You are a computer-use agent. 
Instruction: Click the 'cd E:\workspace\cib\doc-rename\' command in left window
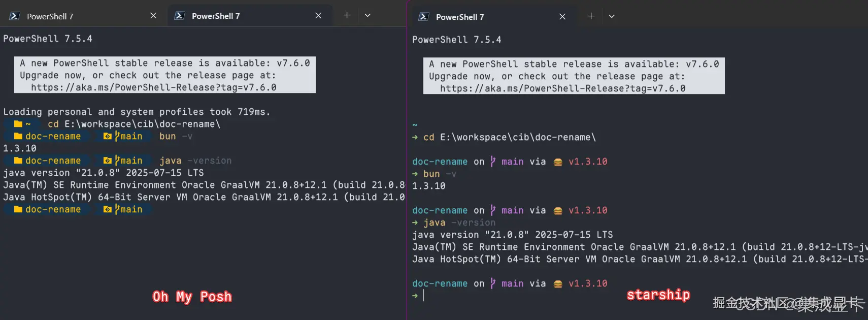pos(134,124)
